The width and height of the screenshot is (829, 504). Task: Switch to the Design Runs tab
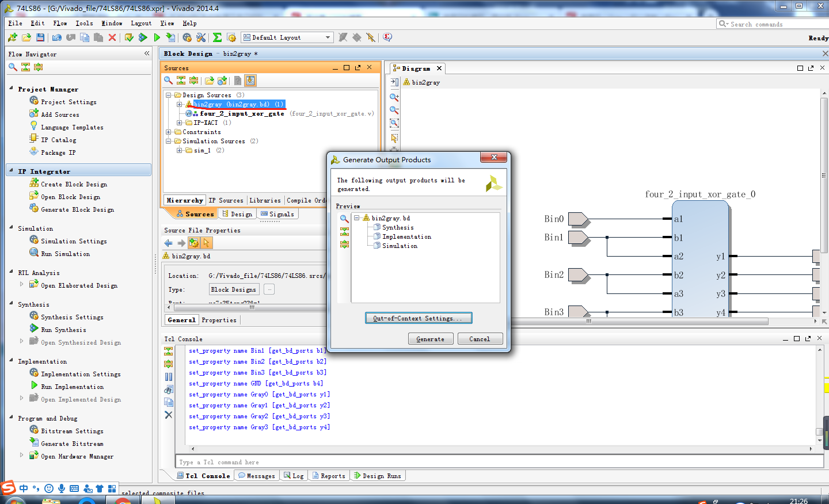pos(378,476)
